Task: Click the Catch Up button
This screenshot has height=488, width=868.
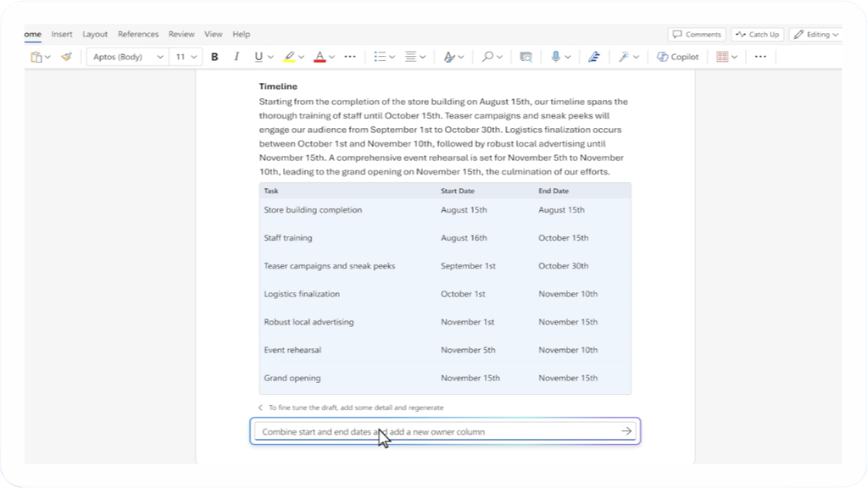Action: [757, 34]
